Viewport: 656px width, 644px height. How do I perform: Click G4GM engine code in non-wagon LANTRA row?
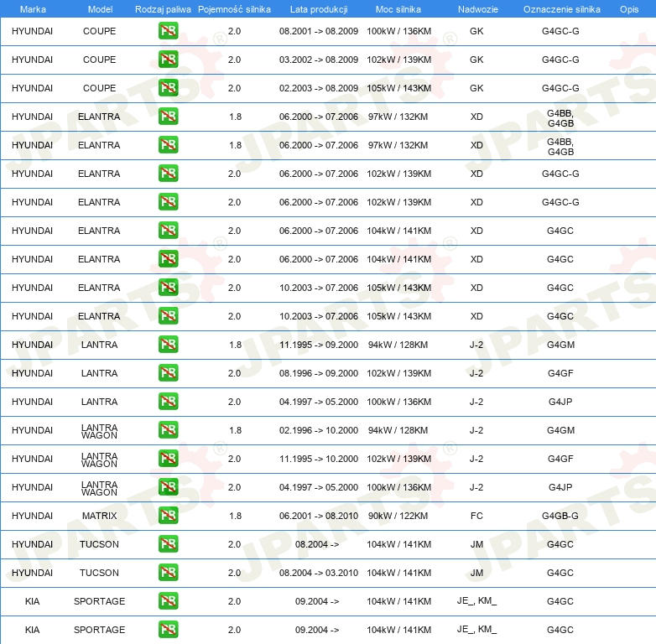[x=560, y=345]
